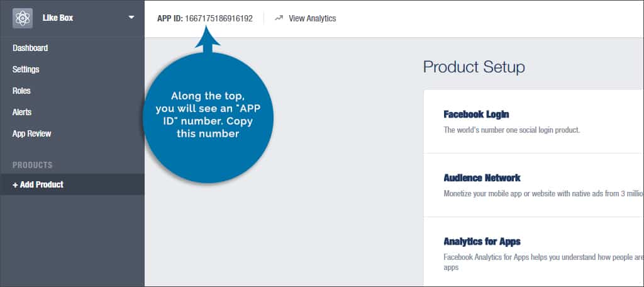Click the Audience Network product title
The width and height of the screenshot is (644, 287).
pos(482,177)
